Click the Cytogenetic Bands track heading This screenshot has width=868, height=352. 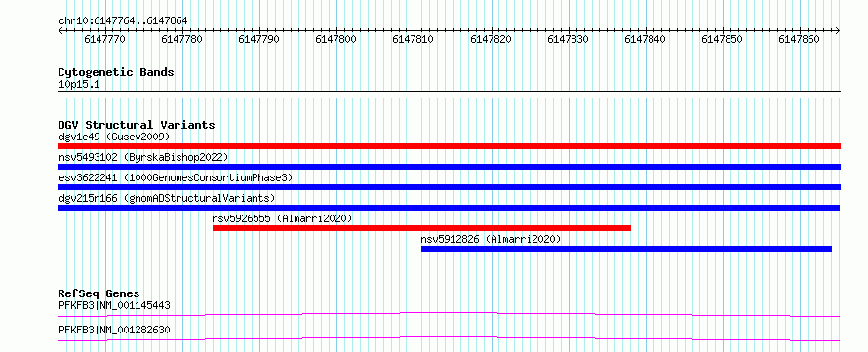tap(116, 72)
